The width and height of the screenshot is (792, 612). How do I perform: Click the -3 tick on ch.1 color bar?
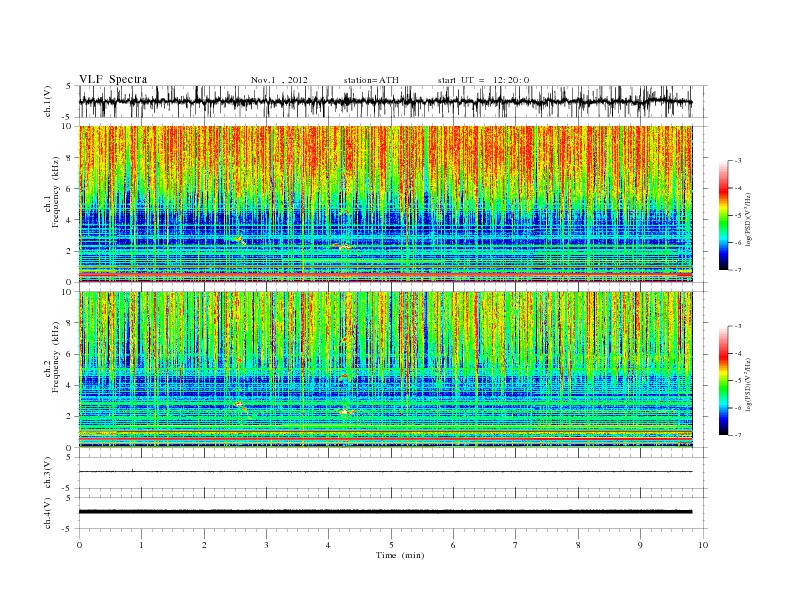coord(738,161)
